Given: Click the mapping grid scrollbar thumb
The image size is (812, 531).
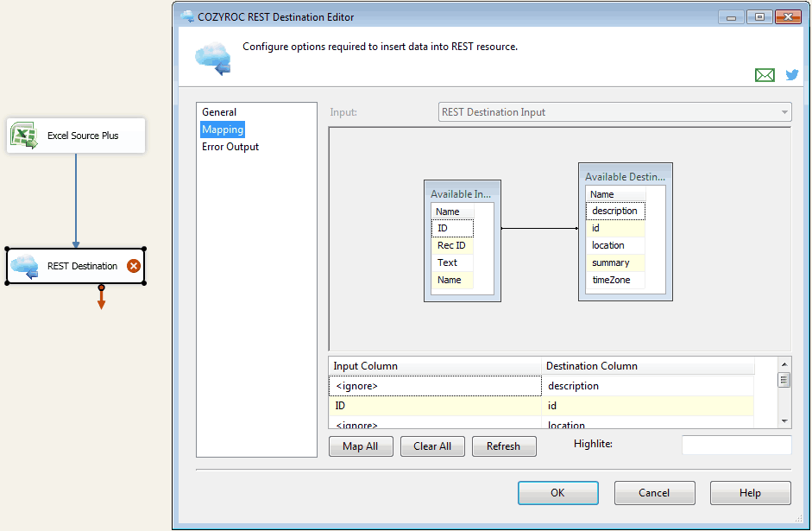Looking at the screenshot, I should [784, 380].
